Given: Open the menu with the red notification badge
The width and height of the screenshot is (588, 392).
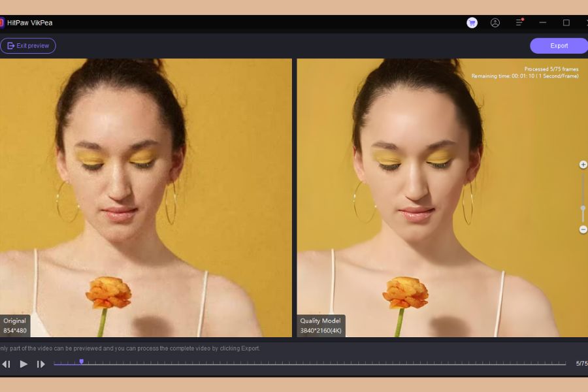Looking at the screenshot, I should coord(519,22).
